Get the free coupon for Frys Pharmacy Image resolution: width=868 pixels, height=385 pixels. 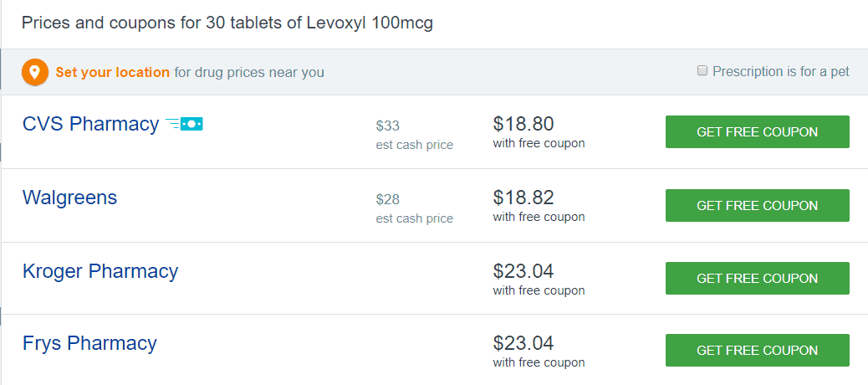point(758,350)
